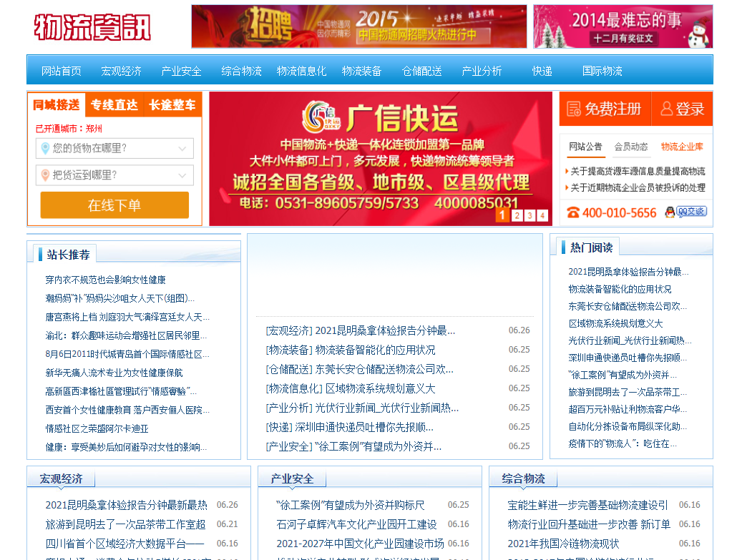This screenshot has height=560, width=737.
Task: Open the 广信快运 carousel banner
Action: 381,159
